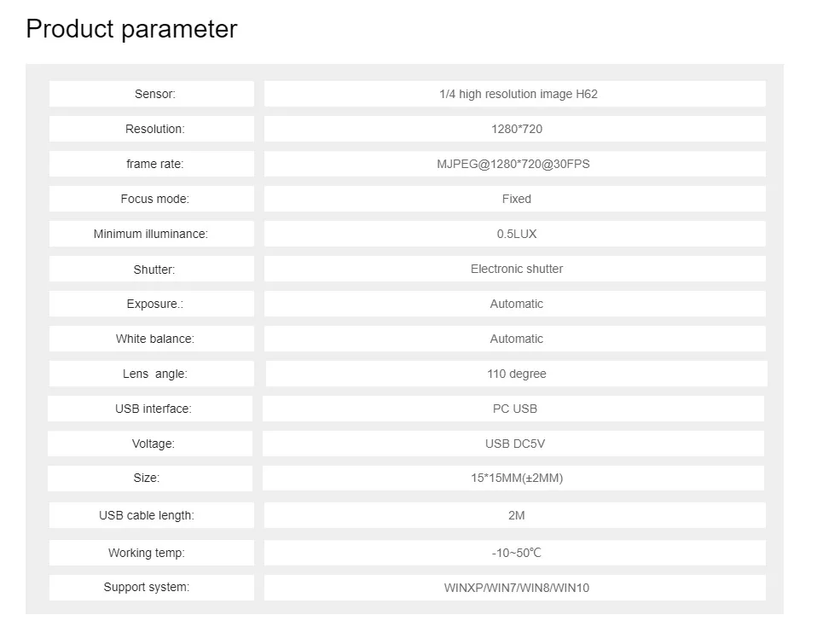Click the Minimum illuminance label
Viewport: 817px width, 644px height.
tap(151, 234)
